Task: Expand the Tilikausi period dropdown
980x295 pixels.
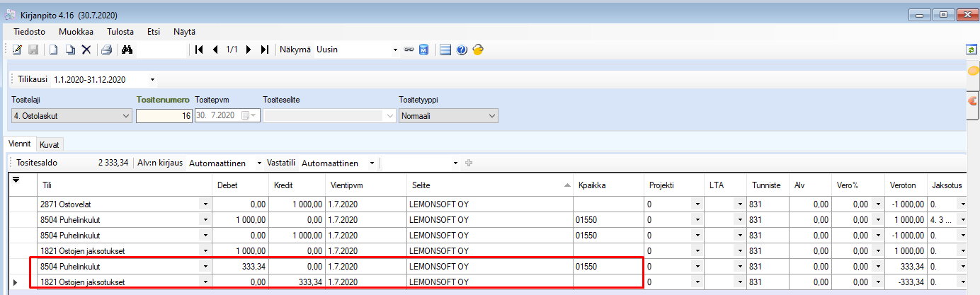Action: click(152, 79)
